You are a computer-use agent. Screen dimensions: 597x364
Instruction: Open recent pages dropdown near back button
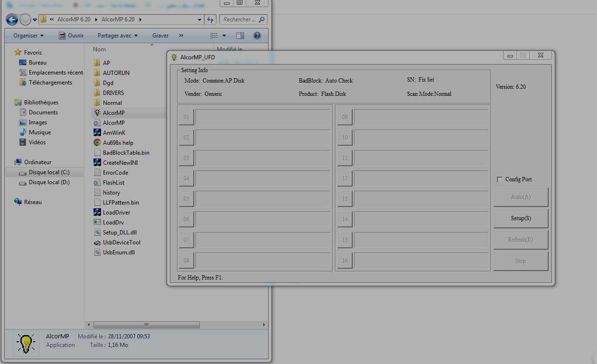pos(35,20)
